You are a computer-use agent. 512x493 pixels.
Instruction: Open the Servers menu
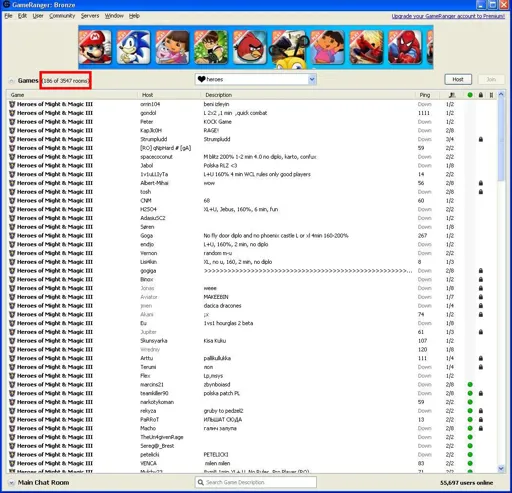click(x=90, y=16)
